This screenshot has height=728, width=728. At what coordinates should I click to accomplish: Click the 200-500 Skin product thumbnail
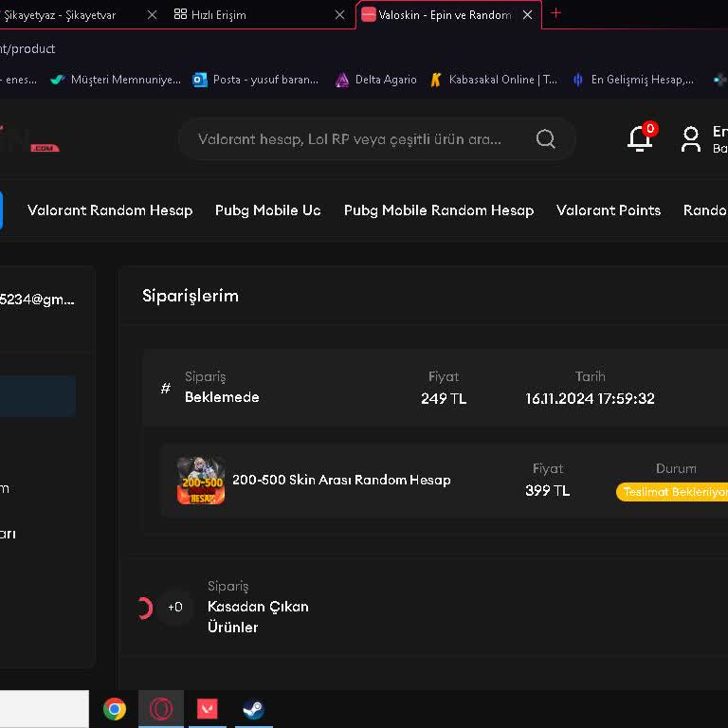click(x=201, y=480)
